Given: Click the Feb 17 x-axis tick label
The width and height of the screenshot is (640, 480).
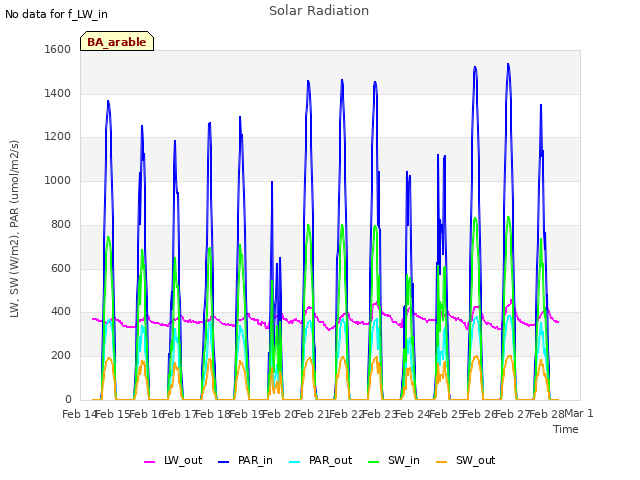Looking at the screenshot, I should [x=179, y=414].
